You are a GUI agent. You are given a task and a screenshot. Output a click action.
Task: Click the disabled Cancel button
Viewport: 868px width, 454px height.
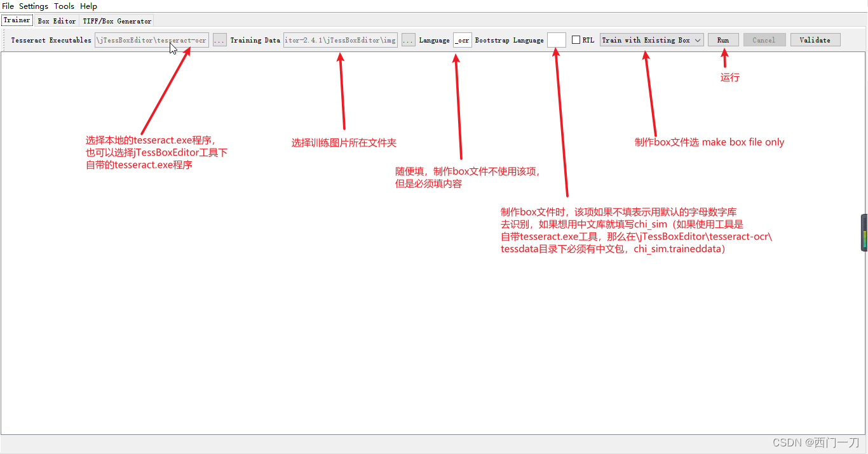764,39
